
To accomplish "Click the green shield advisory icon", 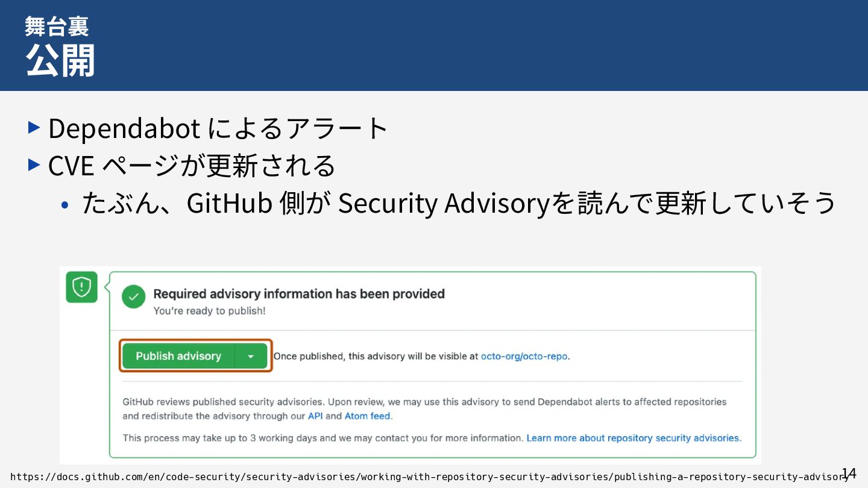I will [x=81, y=287].
